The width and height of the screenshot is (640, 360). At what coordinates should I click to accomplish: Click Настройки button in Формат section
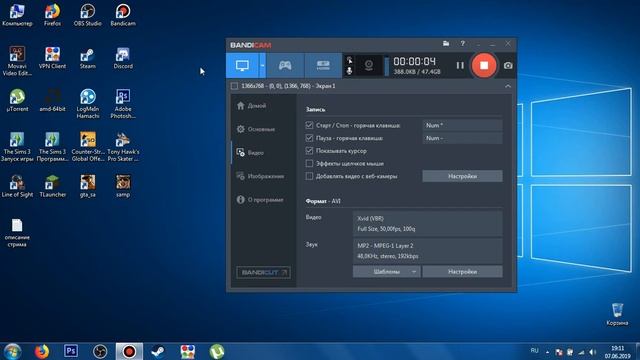tap(462, 272)
